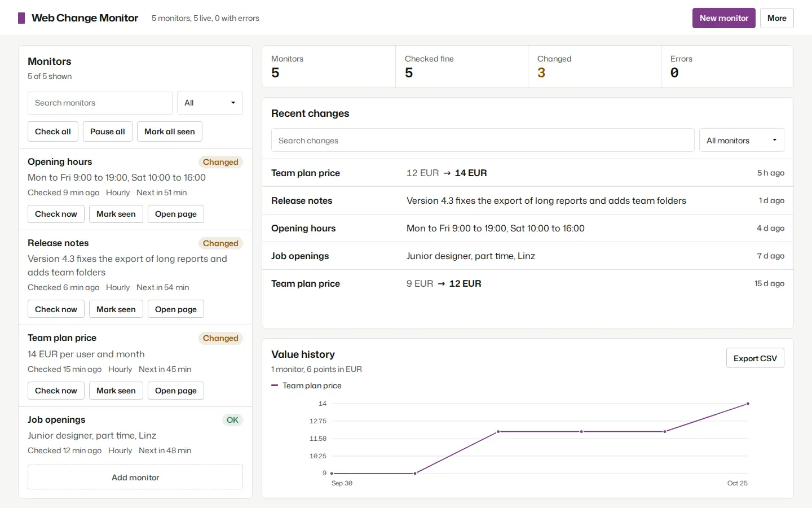Open page for Opening hours monitor
Image resolution: width=812 pixels, height=508 pixels.
pos(176,214)
